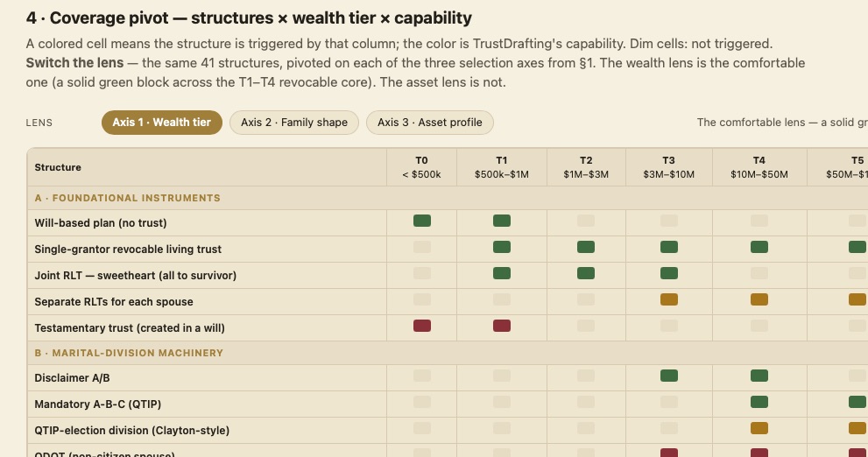Click amber QTIP-election division cell at T4
The height and width of the screenshot is (457, 868).
[x=759, y=428]
